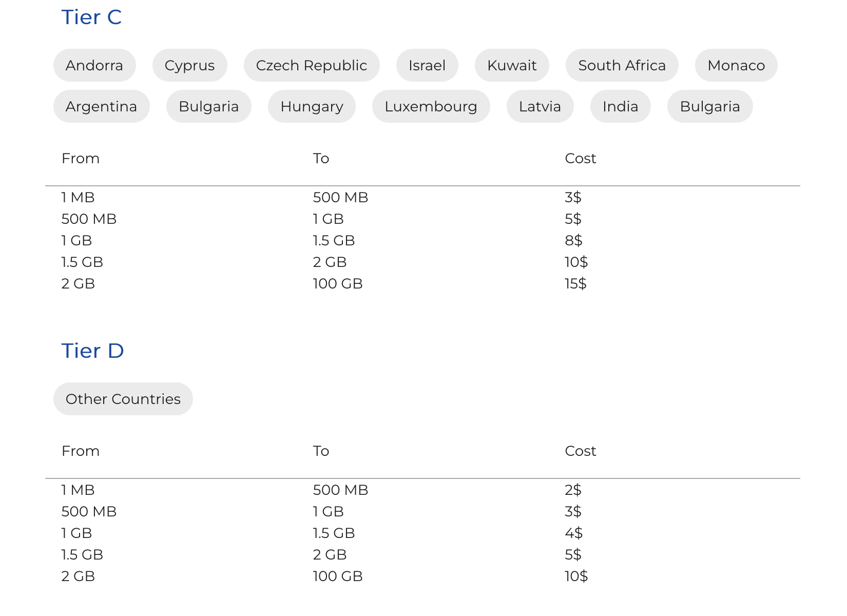847x616 pixels.
Task: Choose the Hungary country pill
Action: tap(312, 106)
